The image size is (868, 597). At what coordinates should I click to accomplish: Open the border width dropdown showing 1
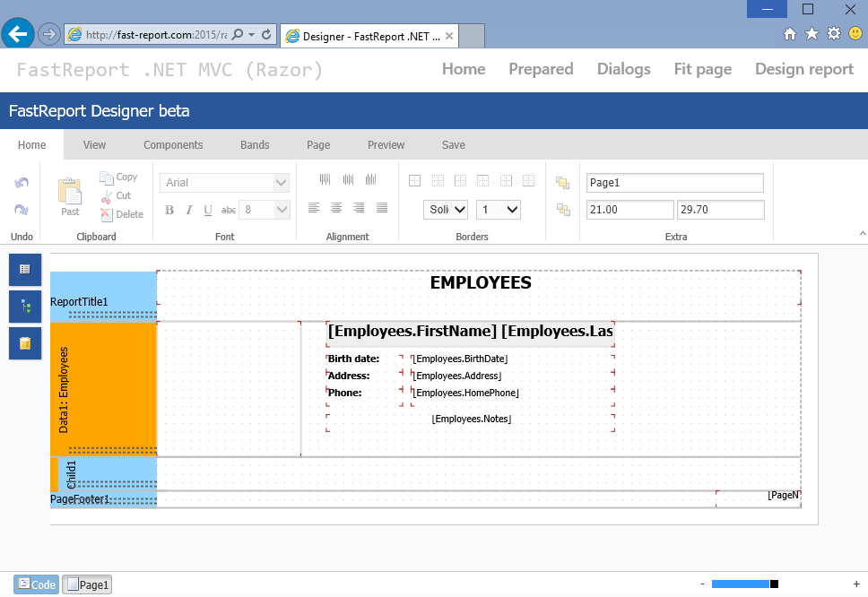(x=498, y=210)
